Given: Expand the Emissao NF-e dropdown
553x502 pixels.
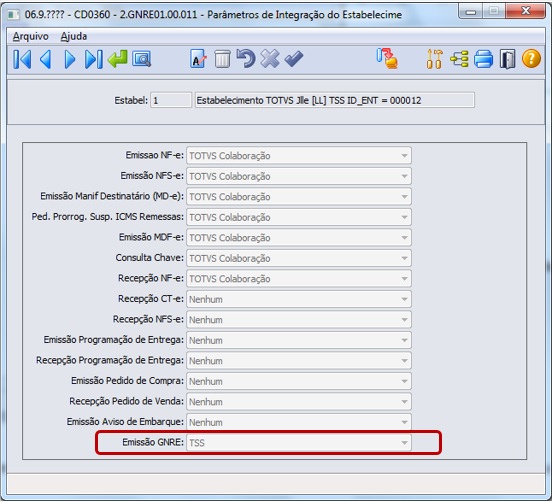Looking at the screenshot, I should tap(404, 156).
